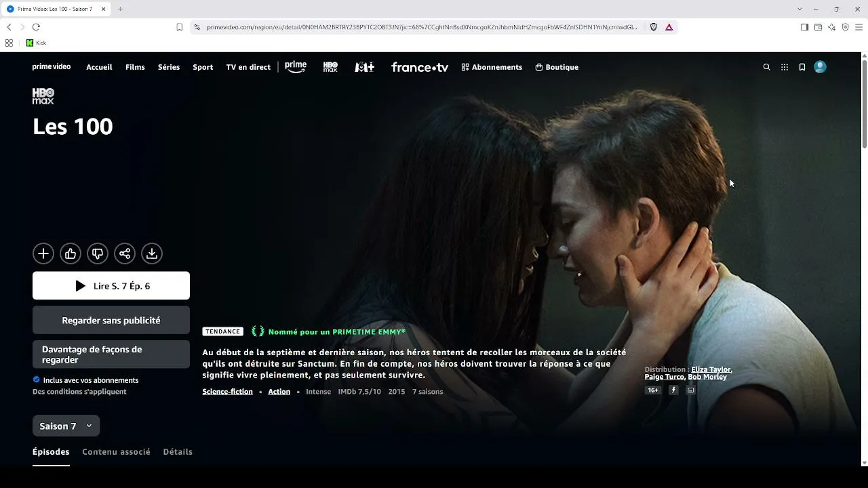The height and width of the screenshot is (488, 868).
Task: Go forward with browser forward arrow
Action: [x=22, y=27]
